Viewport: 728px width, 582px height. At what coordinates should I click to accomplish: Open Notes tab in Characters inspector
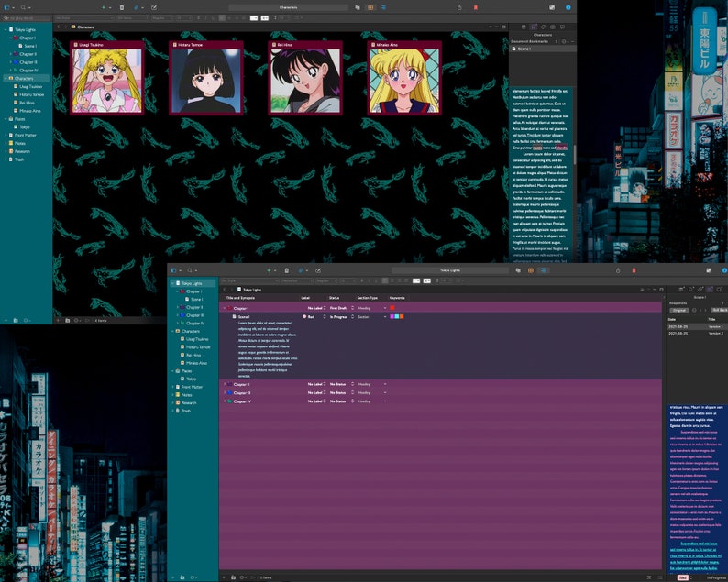click(524, 27)
